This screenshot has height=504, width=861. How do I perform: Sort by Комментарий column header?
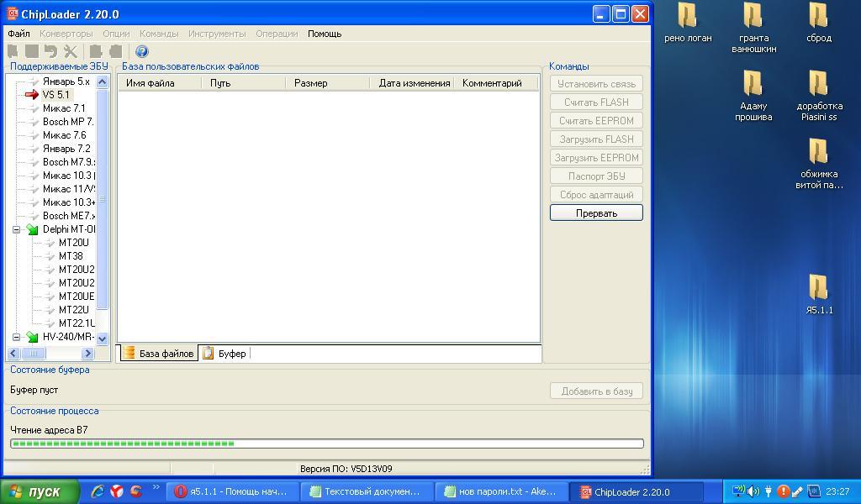click(x=497, y=83)
